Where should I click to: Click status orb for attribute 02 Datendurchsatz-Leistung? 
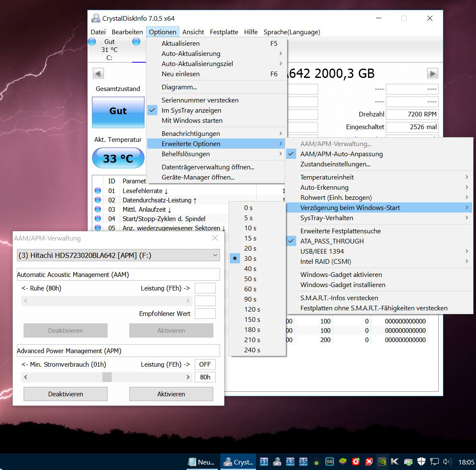(x=98, y=200)
